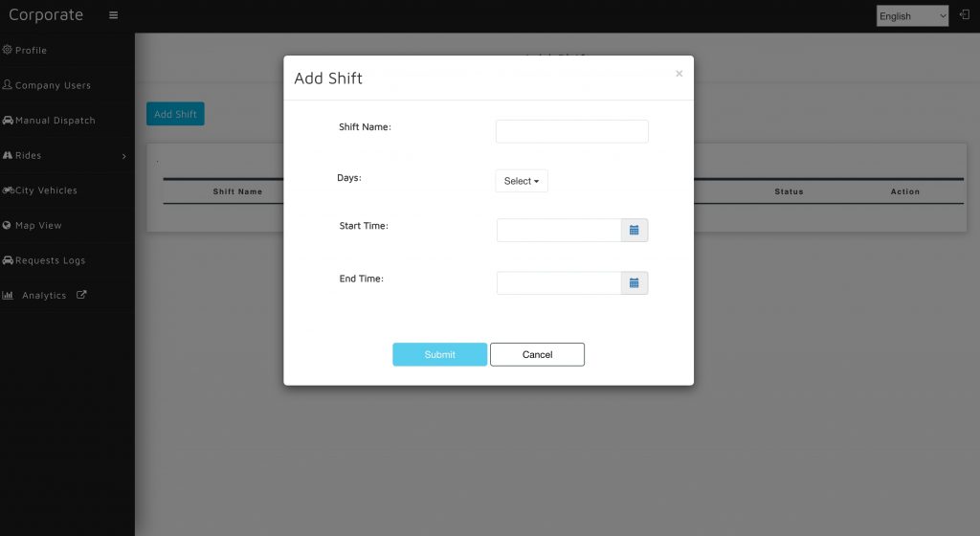Open Company Users in the sidebar
The width and height of the screenshot is (980, 536).
pos(53,85)
